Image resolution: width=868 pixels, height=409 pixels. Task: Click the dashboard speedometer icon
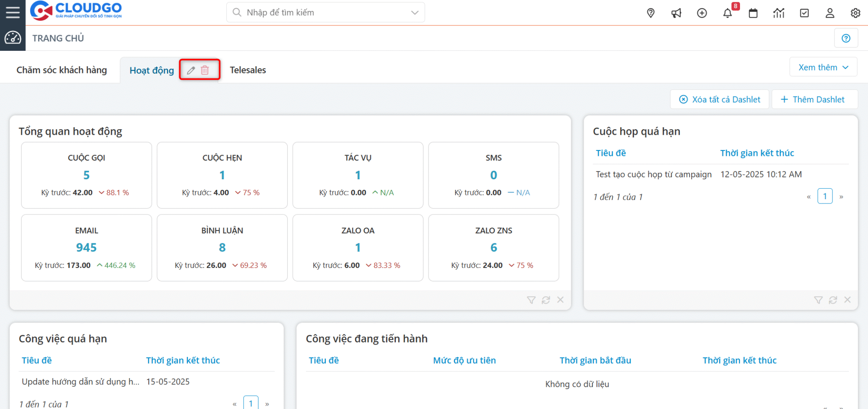[x=13, y=38]
